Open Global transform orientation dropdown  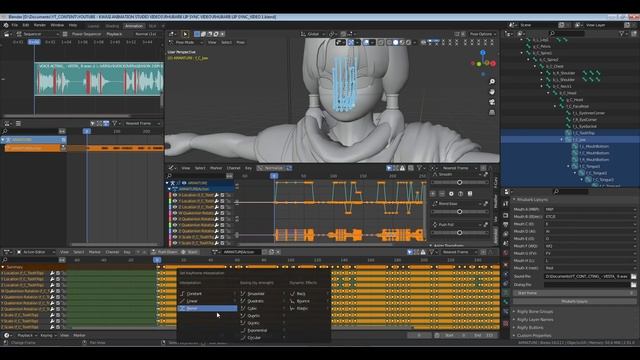coord(313,34)
